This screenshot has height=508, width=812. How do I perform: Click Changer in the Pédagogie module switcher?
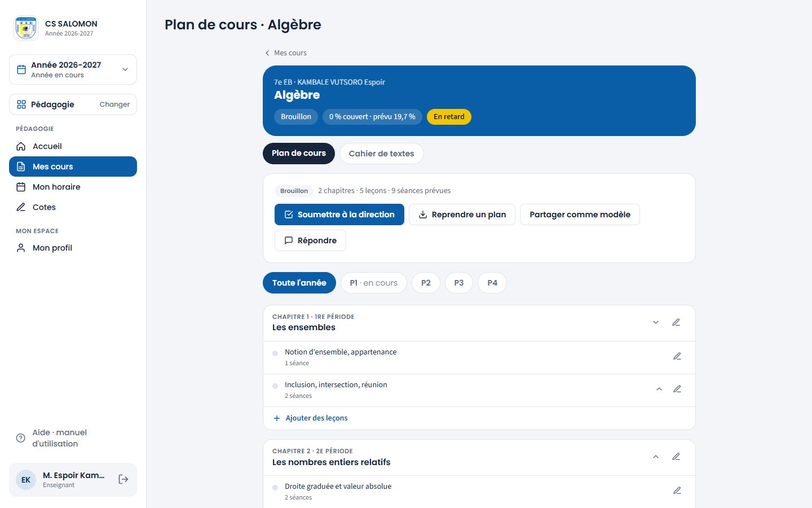pos(114,104)
